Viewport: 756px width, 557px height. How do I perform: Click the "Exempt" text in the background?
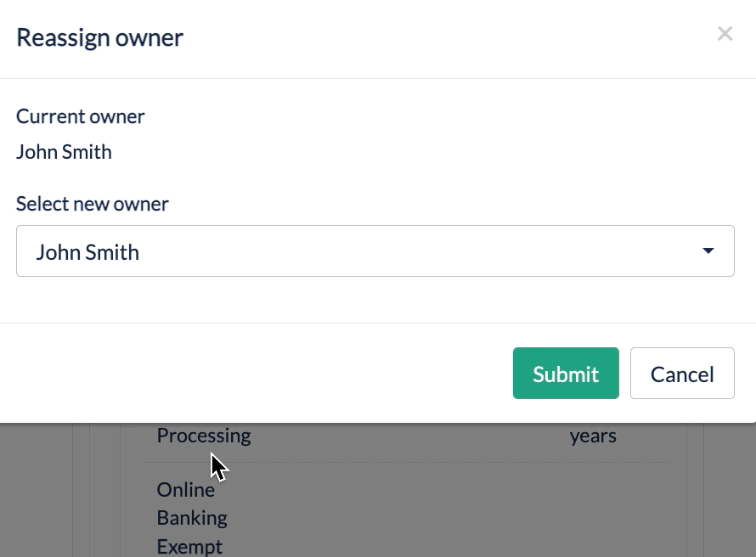point(189,546)
